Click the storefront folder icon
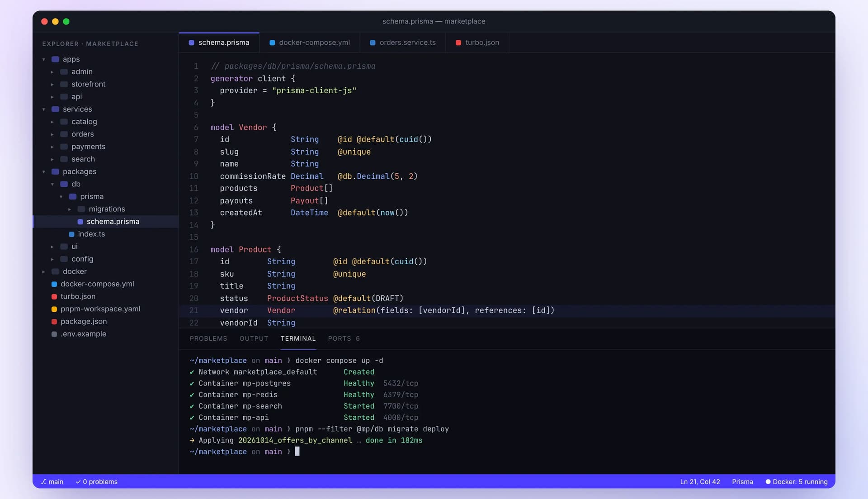The width and height of the screenshot is (868, 499). click(x=64, y=84)
